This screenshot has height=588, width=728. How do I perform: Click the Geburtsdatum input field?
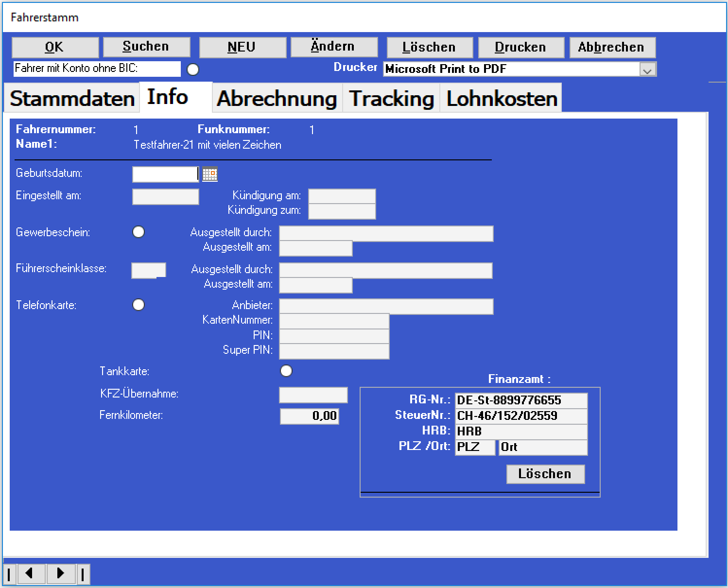(165, 174)
